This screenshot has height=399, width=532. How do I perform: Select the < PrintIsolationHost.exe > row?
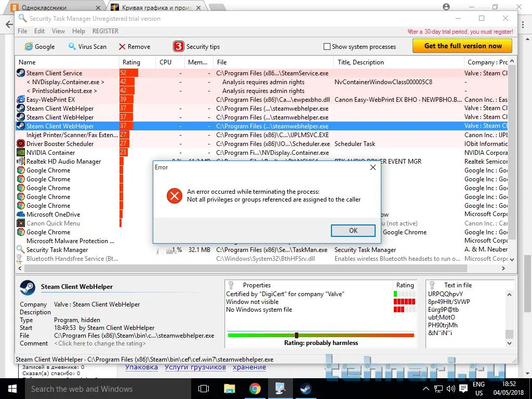(261, 90)
